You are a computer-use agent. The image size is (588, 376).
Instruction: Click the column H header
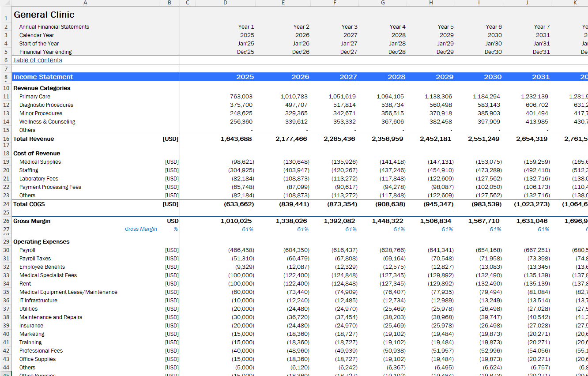430,3
